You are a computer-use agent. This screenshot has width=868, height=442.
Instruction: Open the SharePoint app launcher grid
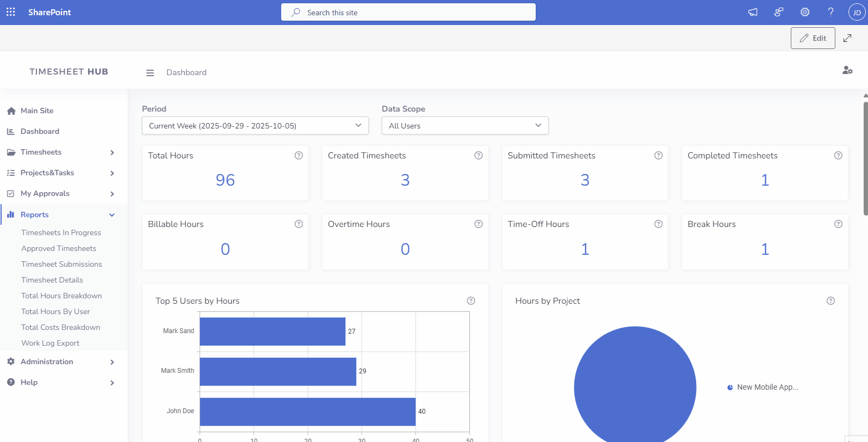pos(11,12)
